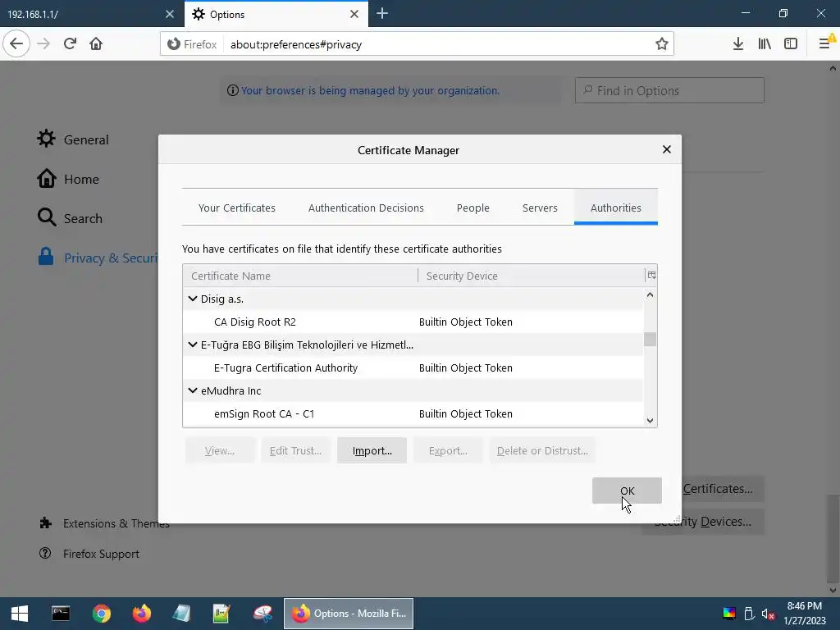Open Home settings category
This screenshot has width=840, height=630.
coord(68,179)
